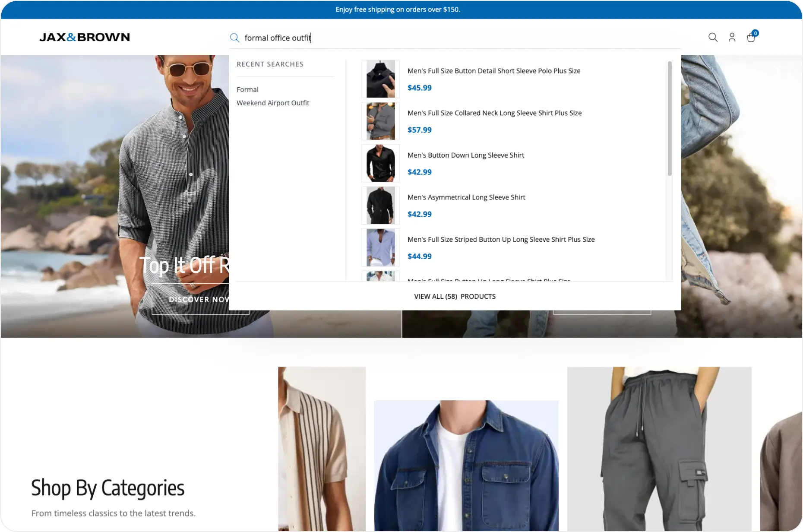Click the Jax & Brown logo
Screen dimensions: 803x532
coord(85,38)
